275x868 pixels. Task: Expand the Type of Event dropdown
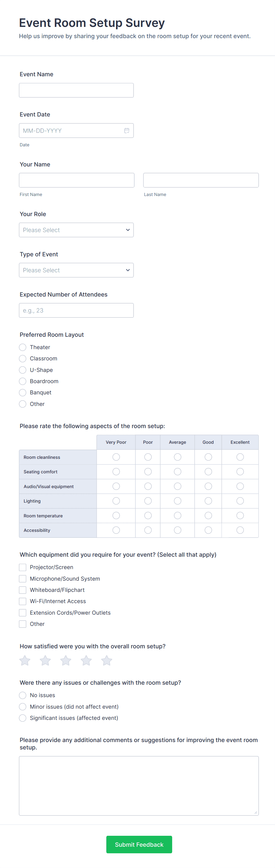(77, 270)
